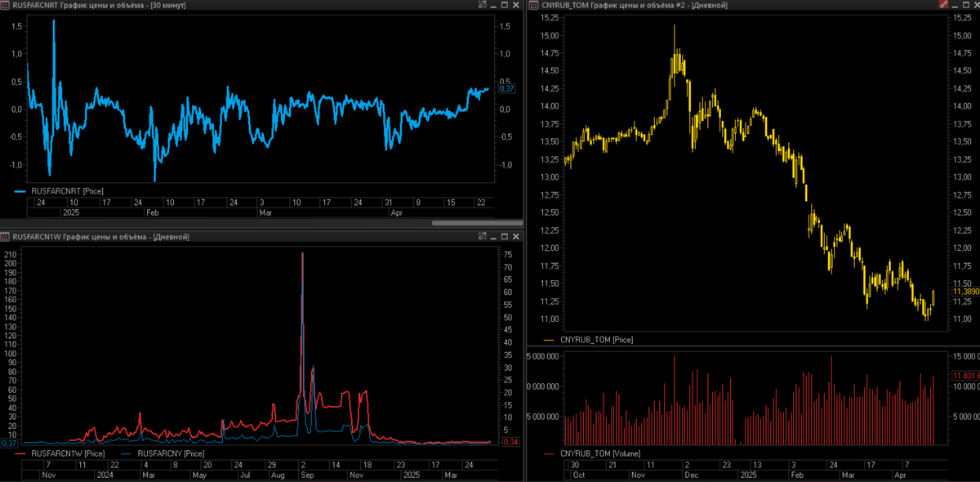Click the red 0,34 value label

coord(510,443)
